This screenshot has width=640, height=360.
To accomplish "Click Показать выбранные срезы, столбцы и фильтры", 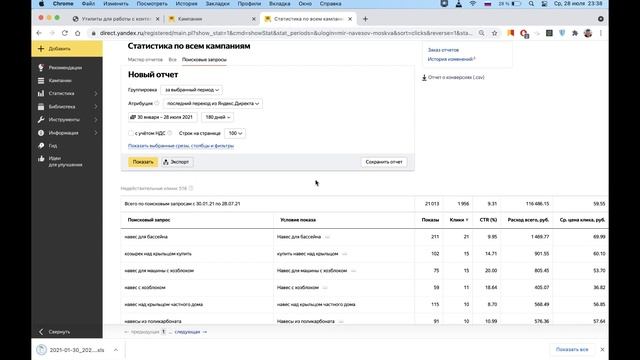I will (x=181, y=146).
